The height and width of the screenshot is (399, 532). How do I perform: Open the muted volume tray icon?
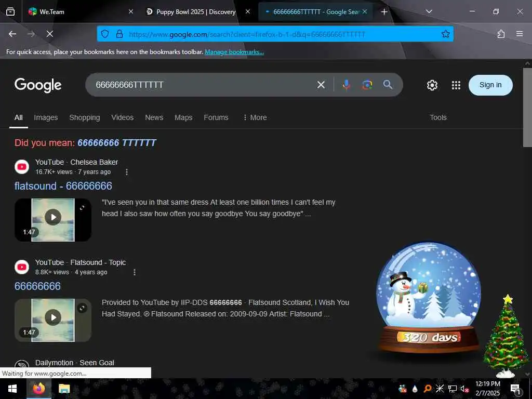[464, 389]
